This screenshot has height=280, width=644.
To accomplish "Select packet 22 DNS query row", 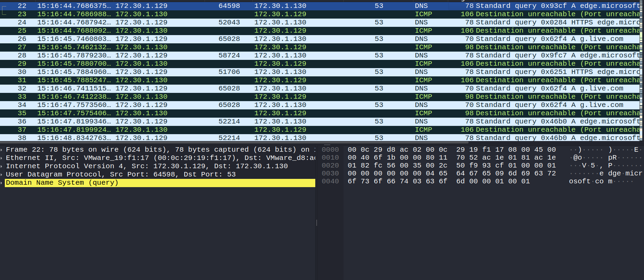I will coord(320,6).
